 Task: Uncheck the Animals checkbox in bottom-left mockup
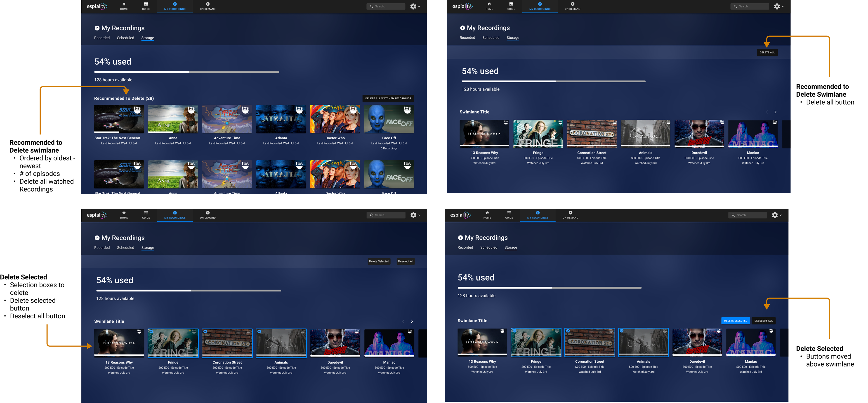(259, 332)
